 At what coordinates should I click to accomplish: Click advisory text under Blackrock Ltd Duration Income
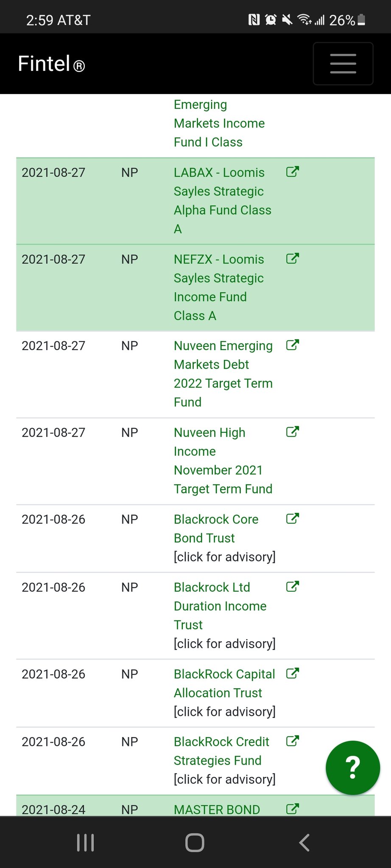tap(224, 644)
